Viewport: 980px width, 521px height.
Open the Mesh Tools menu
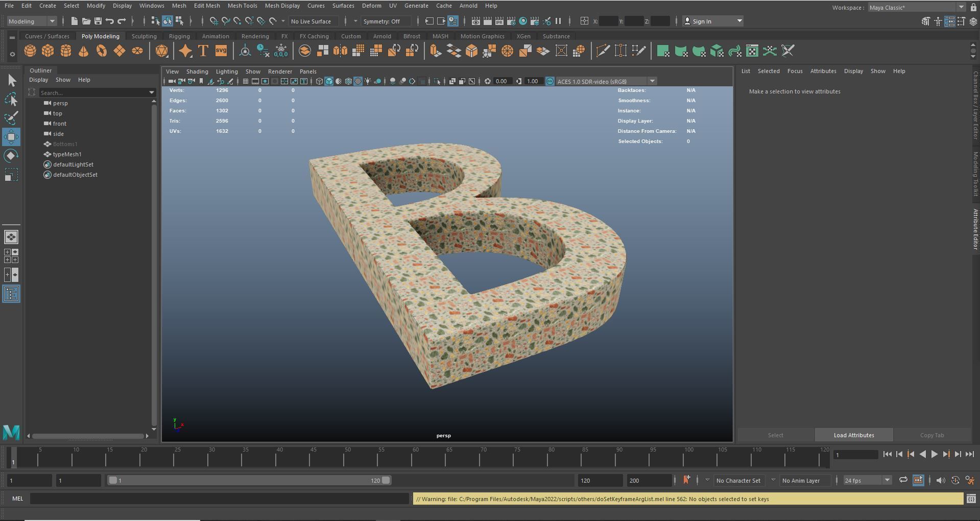tap(242, 6)
